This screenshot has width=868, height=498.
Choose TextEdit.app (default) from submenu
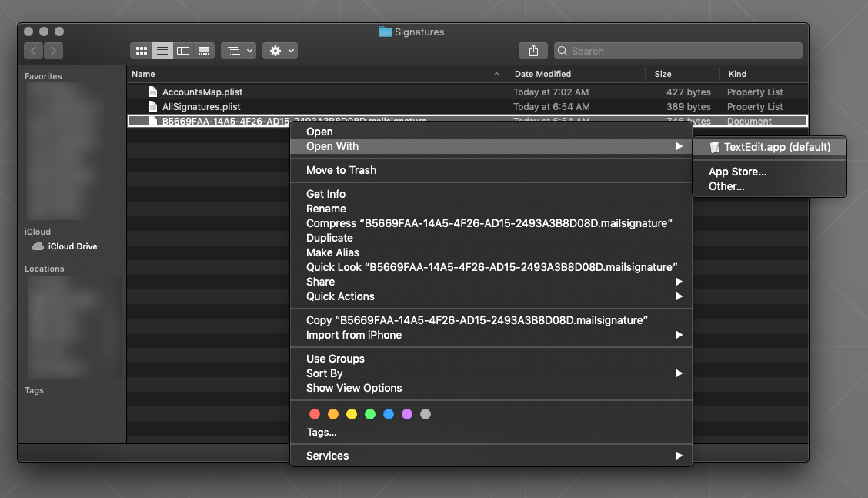[770, 147]
